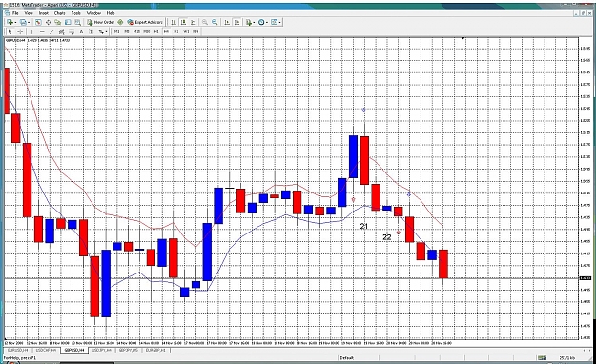Open the Insert menu

tap(44, 13)
